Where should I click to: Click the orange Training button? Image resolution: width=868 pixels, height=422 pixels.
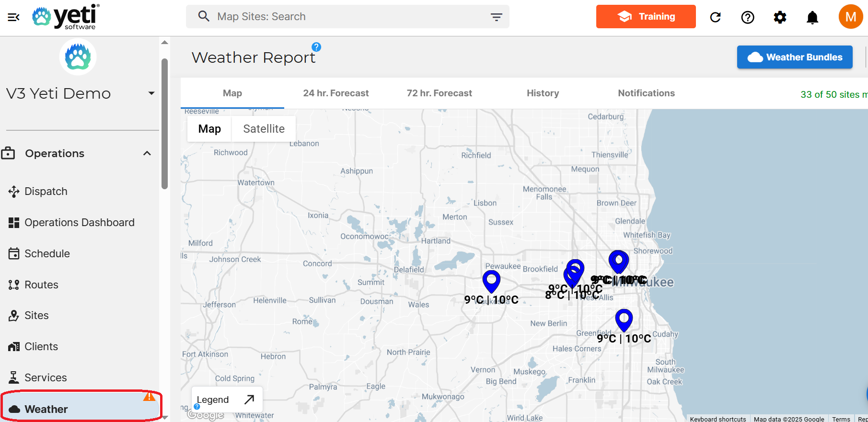click(646, 17)
